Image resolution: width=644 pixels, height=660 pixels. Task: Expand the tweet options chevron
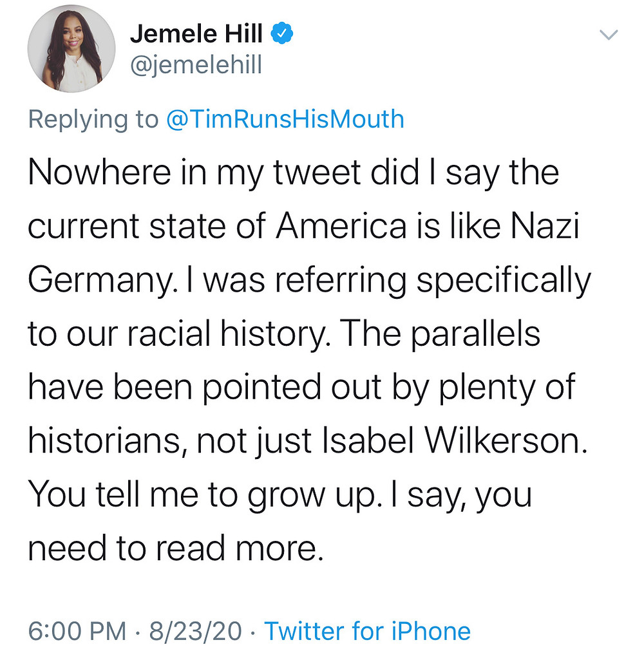click(x=609, y=35)
